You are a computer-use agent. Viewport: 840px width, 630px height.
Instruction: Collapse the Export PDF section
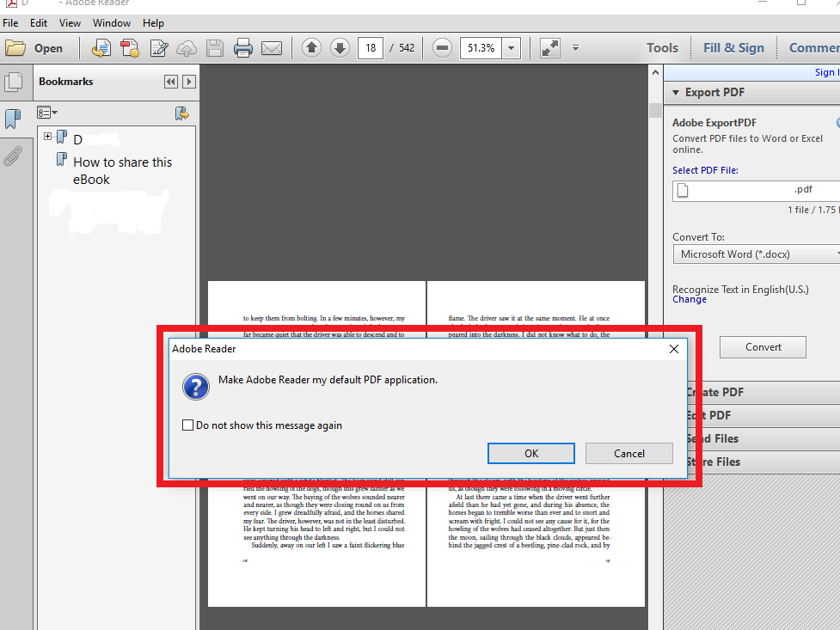click(676, 92)
